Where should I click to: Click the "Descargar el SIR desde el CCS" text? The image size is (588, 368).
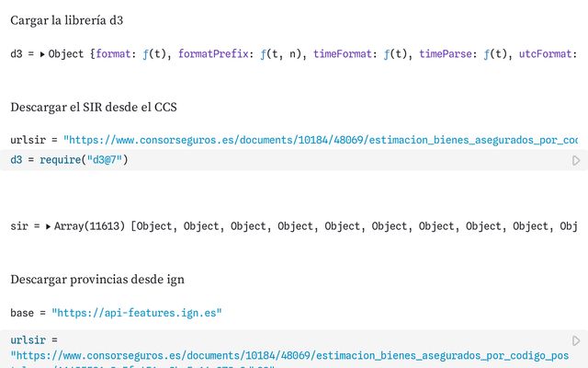click(94, 108)
